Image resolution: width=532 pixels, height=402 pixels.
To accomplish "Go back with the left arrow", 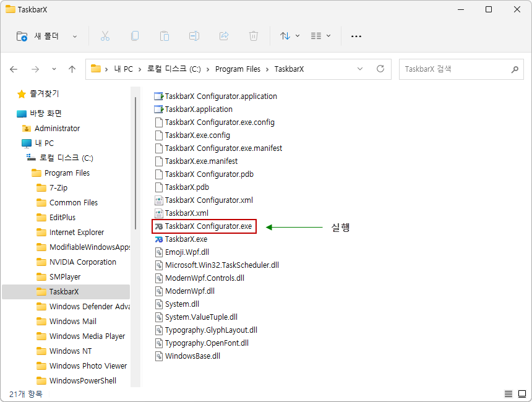I will [14, 69].
